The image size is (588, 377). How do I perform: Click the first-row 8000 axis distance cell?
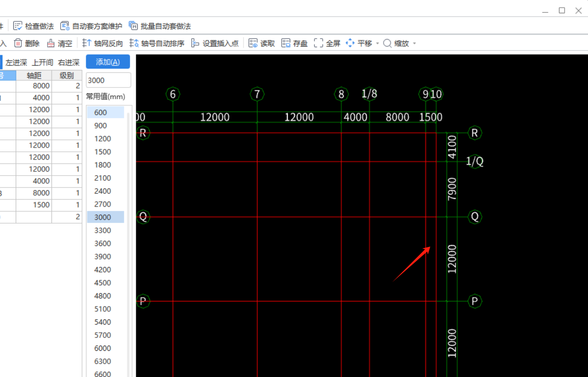(34, 86)
